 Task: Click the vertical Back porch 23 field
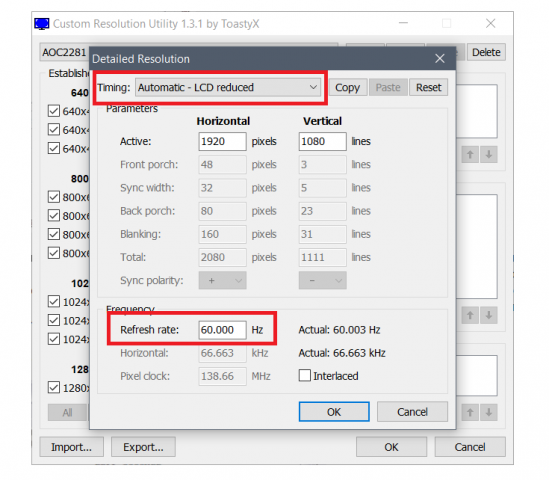[322, 211]
